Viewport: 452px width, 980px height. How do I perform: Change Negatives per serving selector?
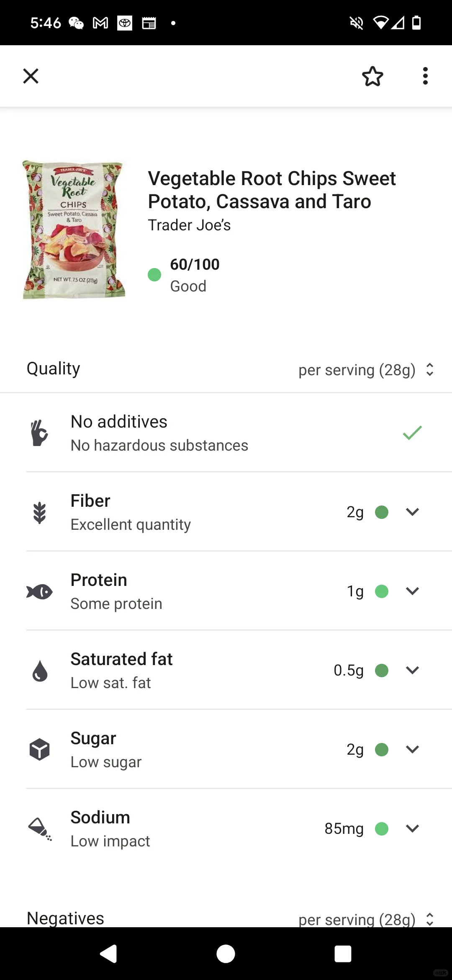[x=366, y=919]
